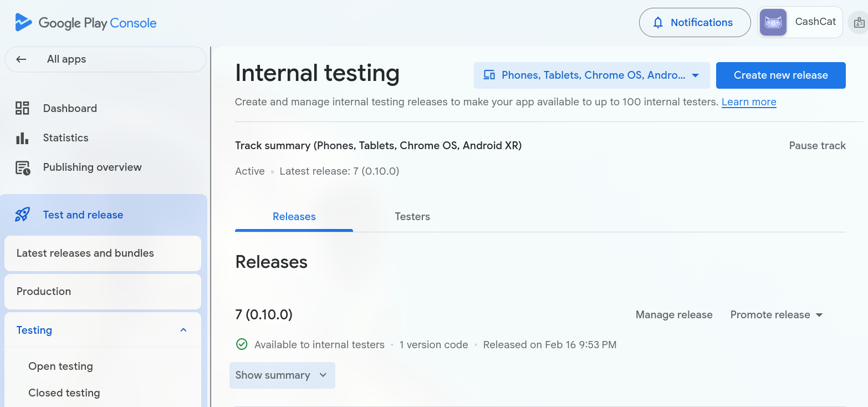Click Pause track

[817, 145]
